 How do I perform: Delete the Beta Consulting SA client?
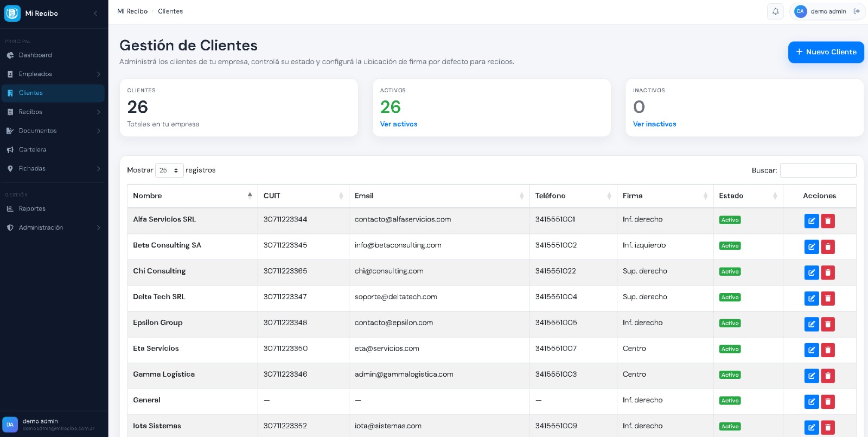click(828, 247)
